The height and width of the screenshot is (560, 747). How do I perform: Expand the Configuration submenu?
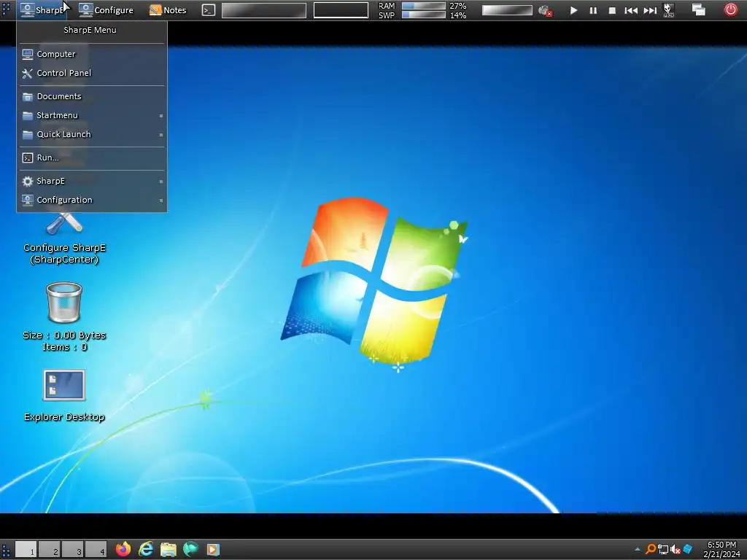click(91, 200)
